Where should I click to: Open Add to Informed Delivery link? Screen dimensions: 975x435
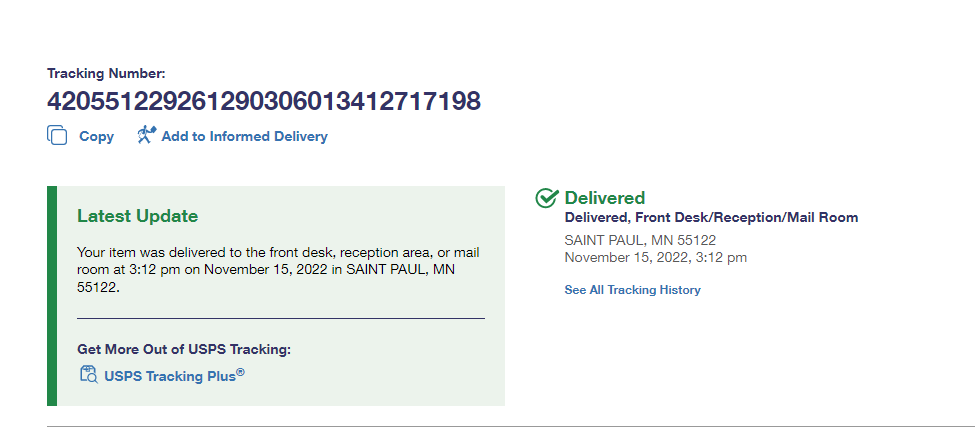point(244,136)
